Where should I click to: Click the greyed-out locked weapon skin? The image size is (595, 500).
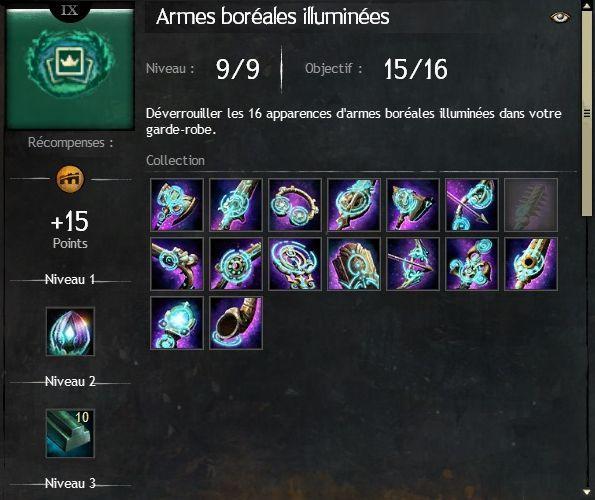click(x=531, y=205)
